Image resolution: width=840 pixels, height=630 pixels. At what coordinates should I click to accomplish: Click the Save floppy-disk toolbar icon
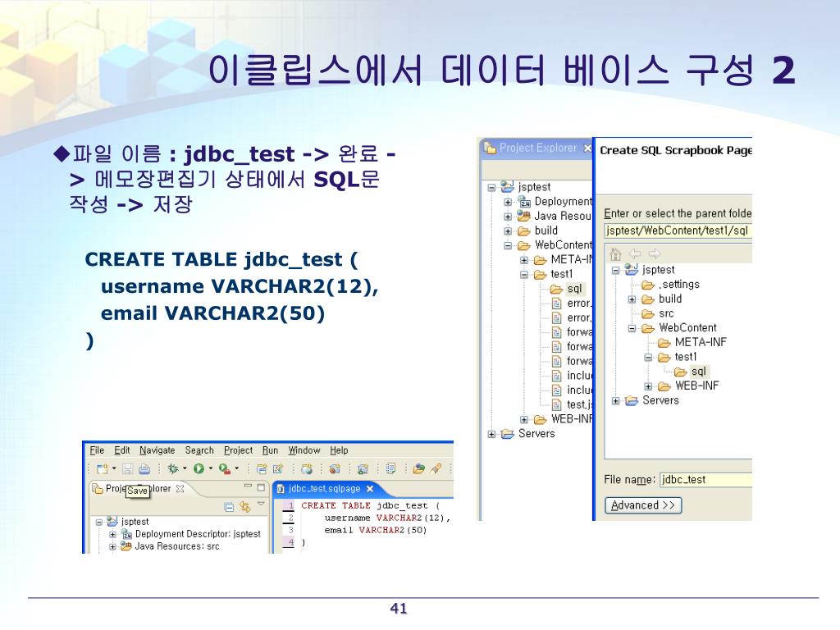pos(127,468)
